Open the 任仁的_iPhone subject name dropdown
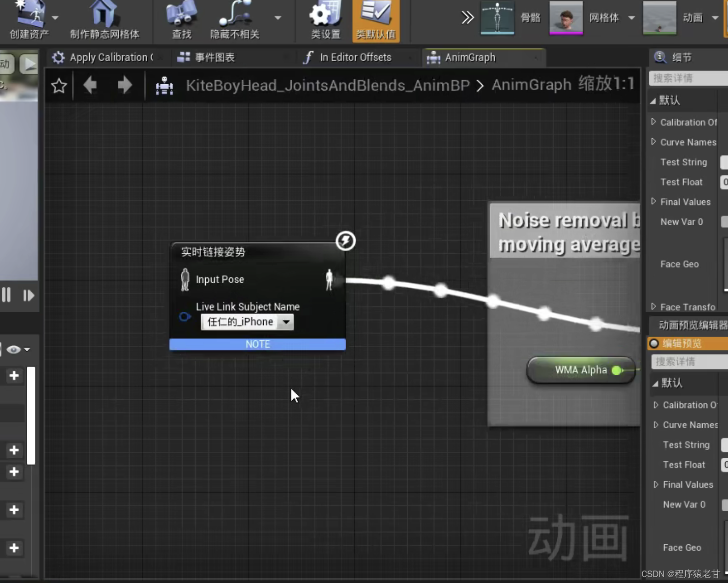Image resolution: width=728 pixels, height=583 pixels. tap(247, 322)
